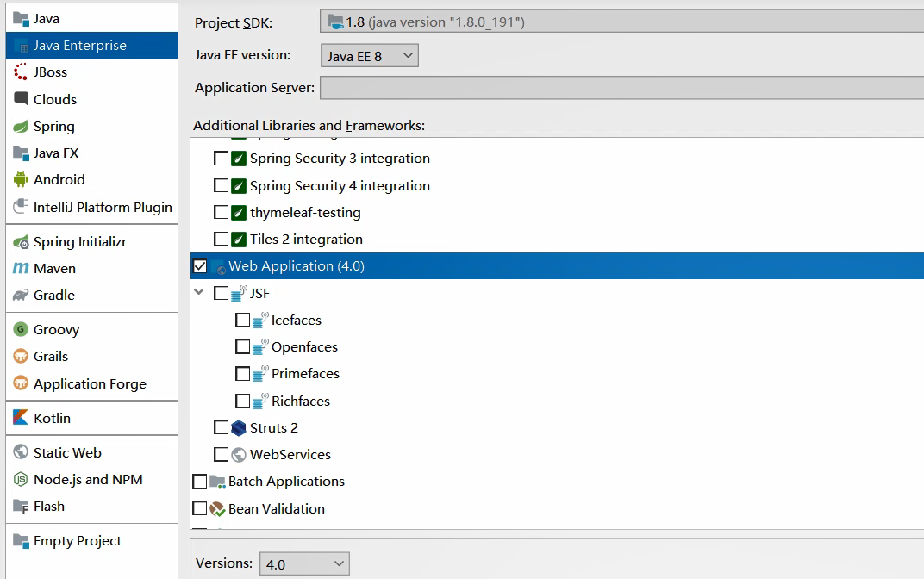
Task: Check the Bean Validation checkbox
Action: 200,508
